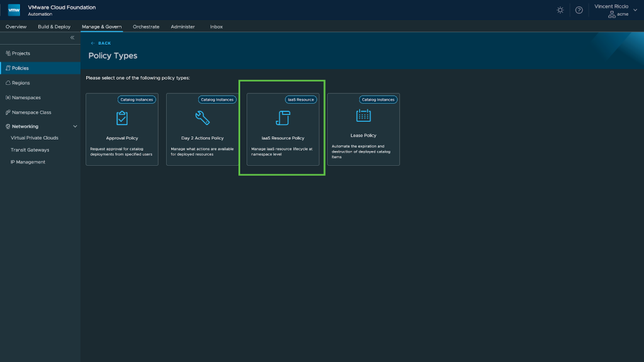Viewport: 644px width, 362px height.
Task: Select IP Management in the sidebar
Action: [x=28, y=162]
